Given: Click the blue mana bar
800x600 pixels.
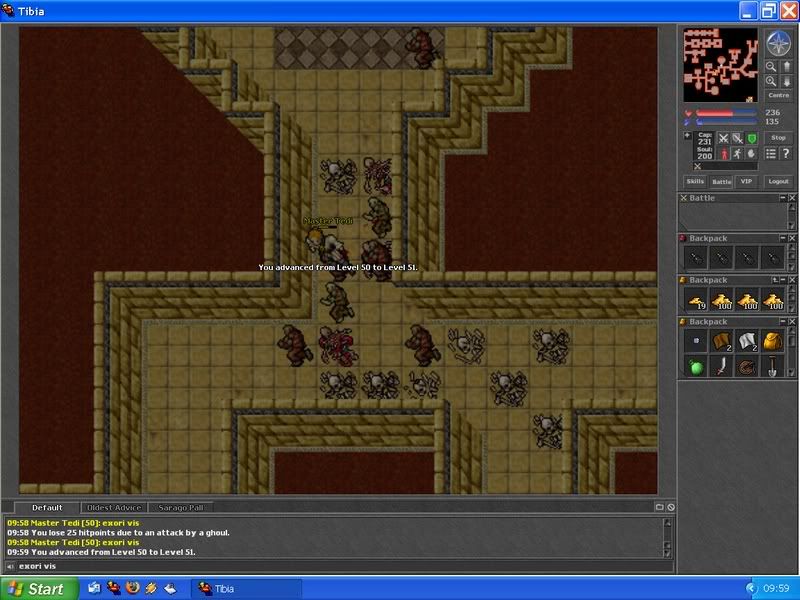Looking at the screenshot, I should 727,122.
